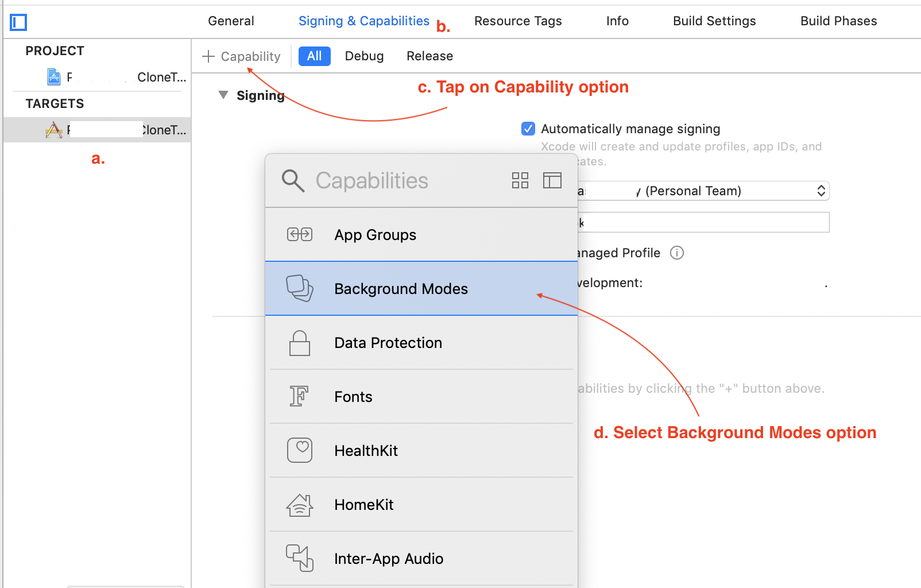Collapse the Signing section triangle

(223, 95)
